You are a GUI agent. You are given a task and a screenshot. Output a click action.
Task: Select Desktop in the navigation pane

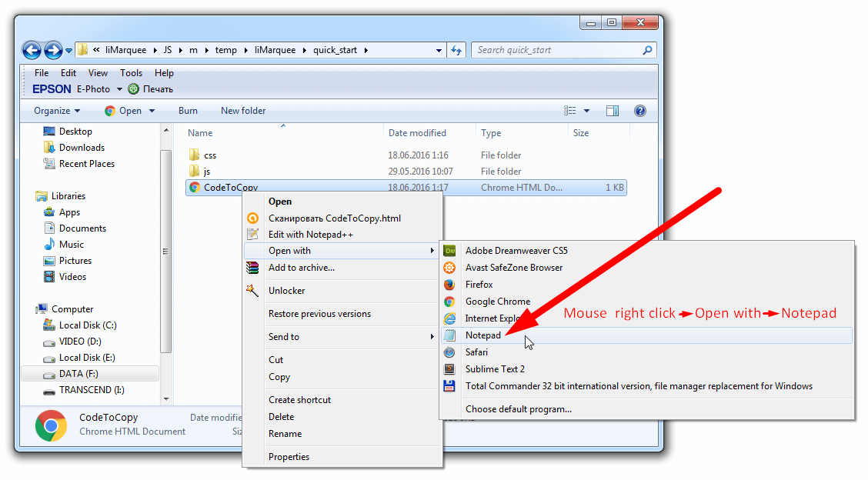(75, 132)
